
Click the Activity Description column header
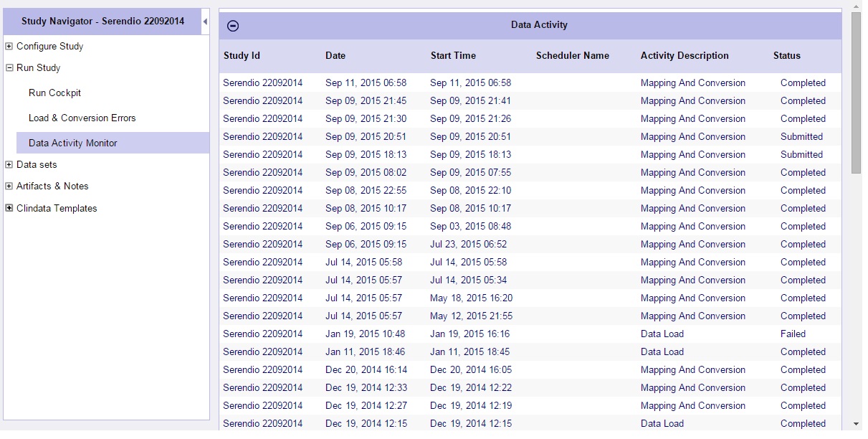(x=685, y=56)
